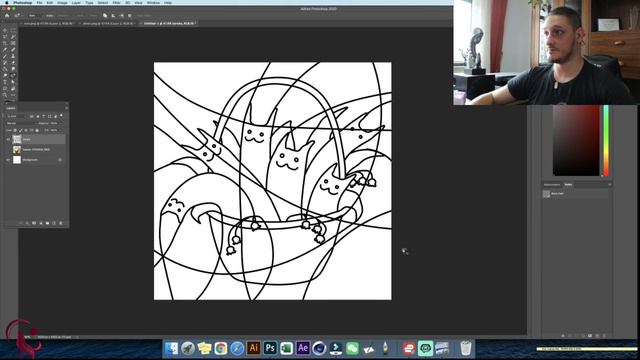This screenshot has height=360, width=640.
Task: Pick a color in the red color field
Action: coord(576,140)
